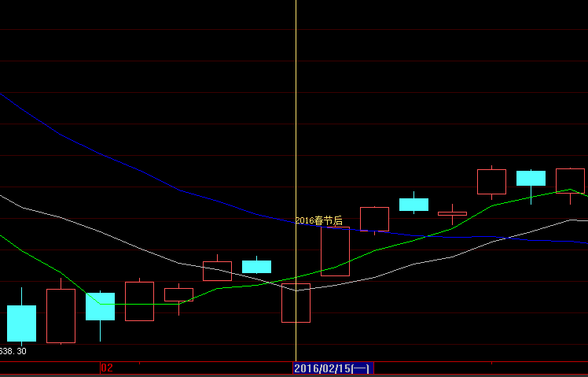Click the cyan candle left of the doji
This screenshot has width=588, height=377.
coord(413,205)
